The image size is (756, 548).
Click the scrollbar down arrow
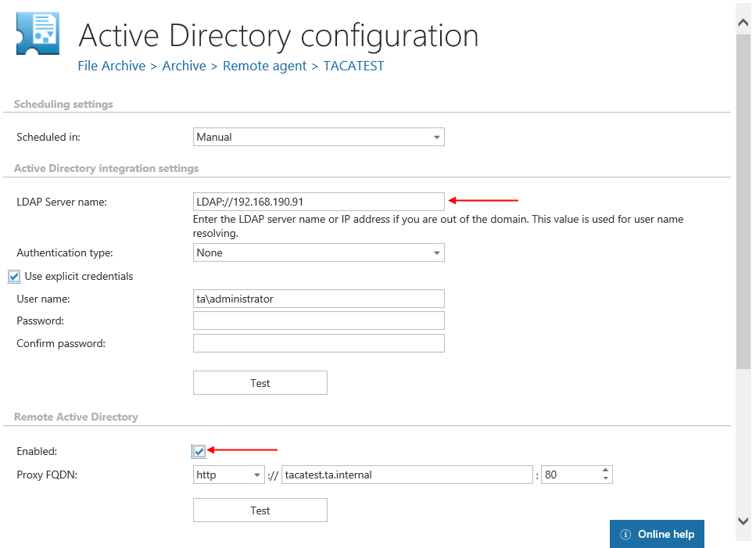743,521
